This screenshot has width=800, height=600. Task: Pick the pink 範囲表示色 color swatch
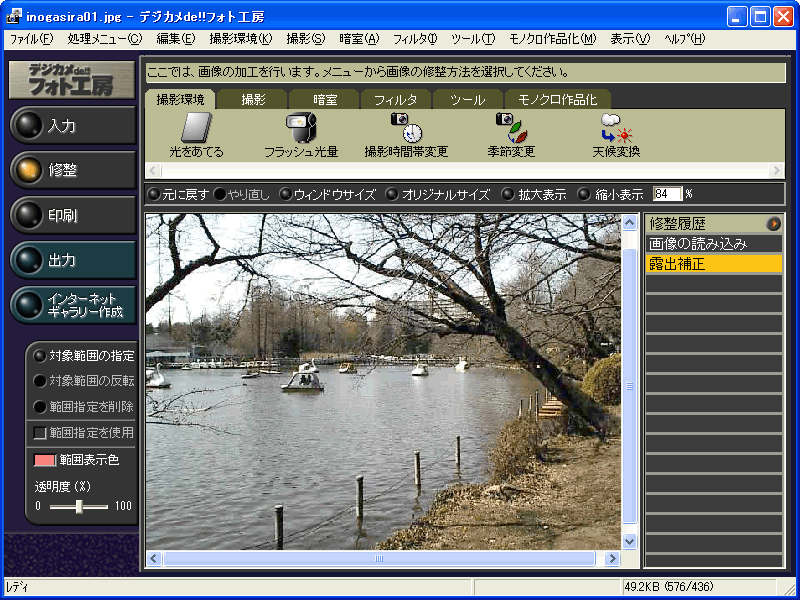tap(44, 460)
